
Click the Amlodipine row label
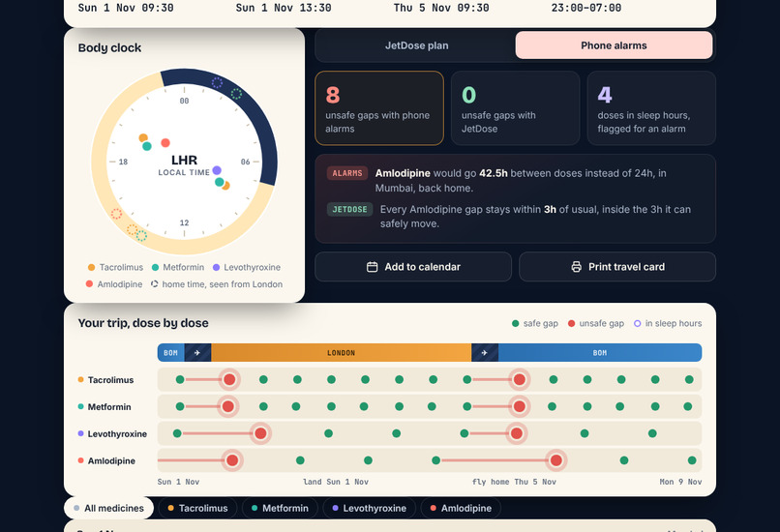pos(106,460)
